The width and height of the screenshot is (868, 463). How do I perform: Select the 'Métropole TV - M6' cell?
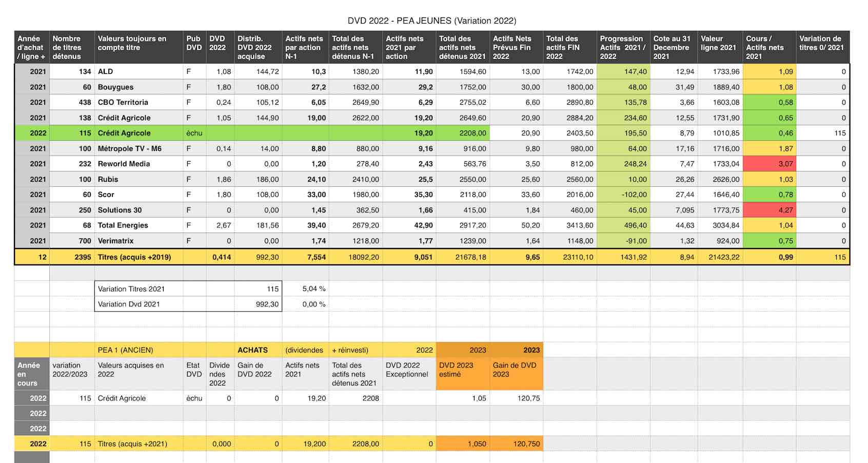click(139, 148)
